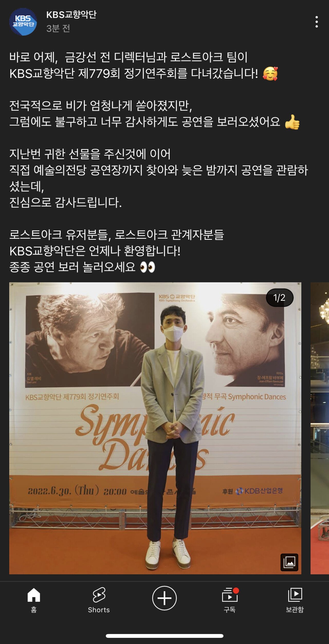Viewport: 329px width, 644px height.
Task: Tap the library play-stack icon
Action: click(x=295, y=595)
